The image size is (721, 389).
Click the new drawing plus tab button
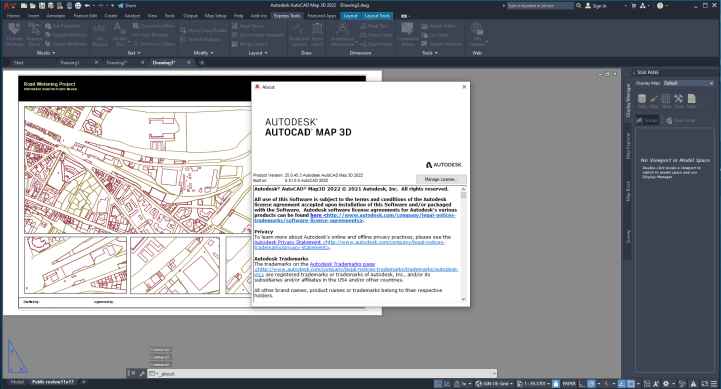tap(201, 63)
